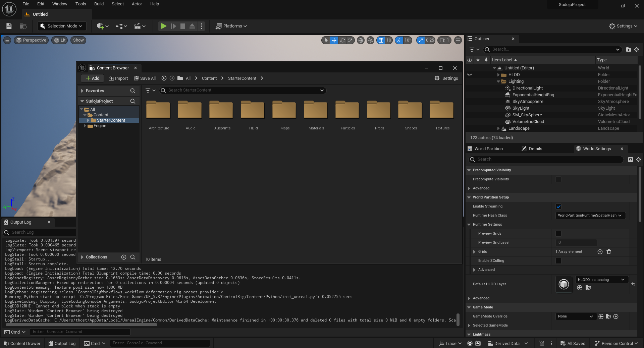The height and width of the screenshot is (348, 644).
Task: Add a new collection with plus icon
Action: [x=124, y=257]
